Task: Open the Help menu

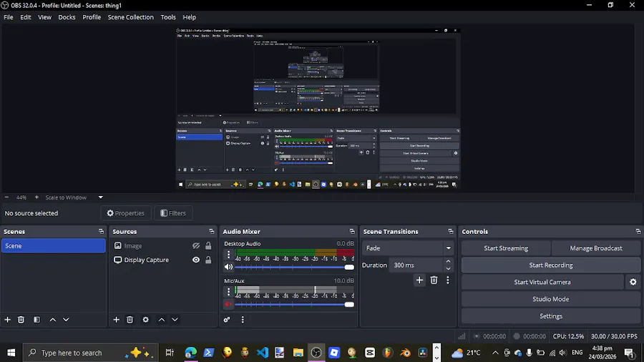Action: 189,17
